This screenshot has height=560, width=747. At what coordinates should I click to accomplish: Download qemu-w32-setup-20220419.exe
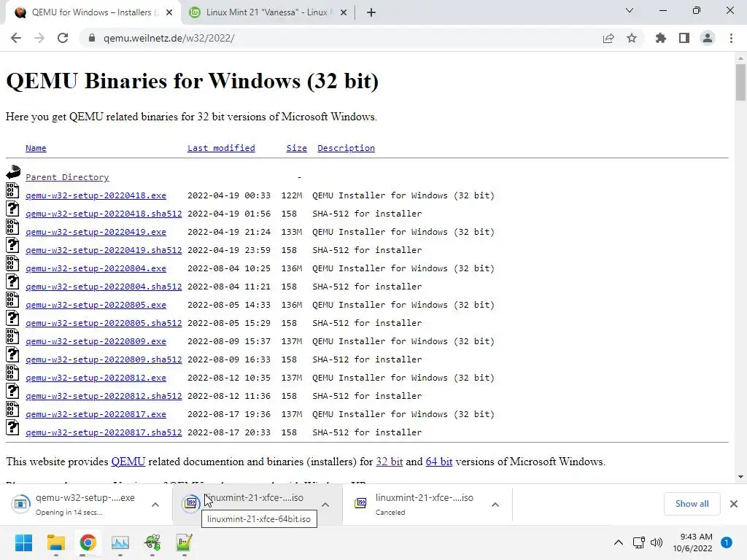[x=96, y=232]
